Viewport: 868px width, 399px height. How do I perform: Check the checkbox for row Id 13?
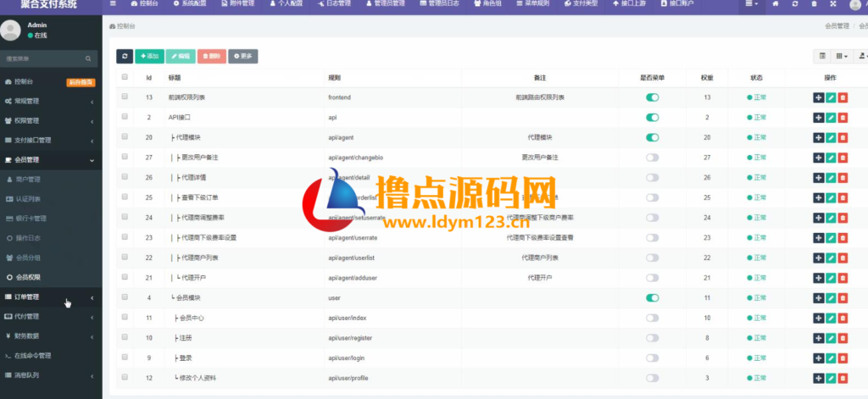click(125, 97)
